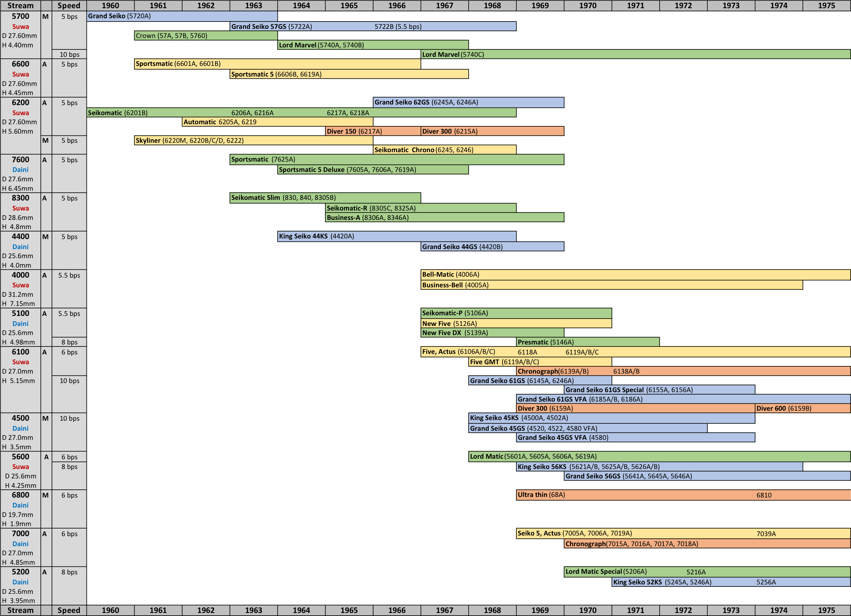Select the Grand Seiko 61GS Special bar
851x616 pixels.
(659, 390)
